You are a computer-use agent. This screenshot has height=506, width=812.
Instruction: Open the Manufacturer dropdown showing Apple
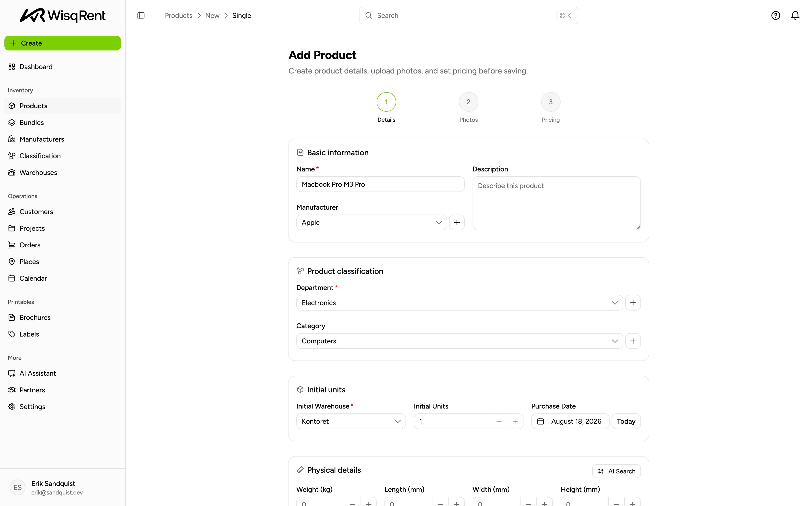click(371, 223)
